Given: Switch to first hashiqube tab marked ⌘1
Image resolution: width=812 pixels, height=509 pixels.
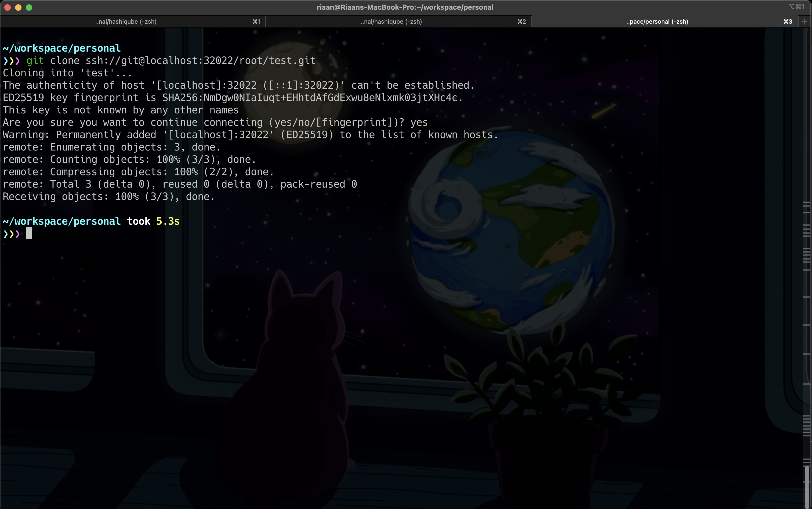Looking at the screenshot, I should pyautogui.click(x=133, y=21).
